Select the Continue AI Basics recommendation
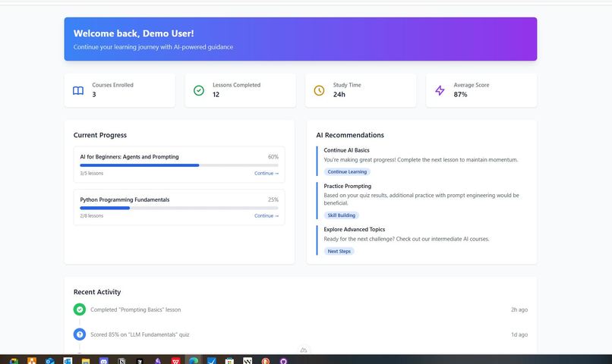The image size is (612, 364). tap(421, 161)
